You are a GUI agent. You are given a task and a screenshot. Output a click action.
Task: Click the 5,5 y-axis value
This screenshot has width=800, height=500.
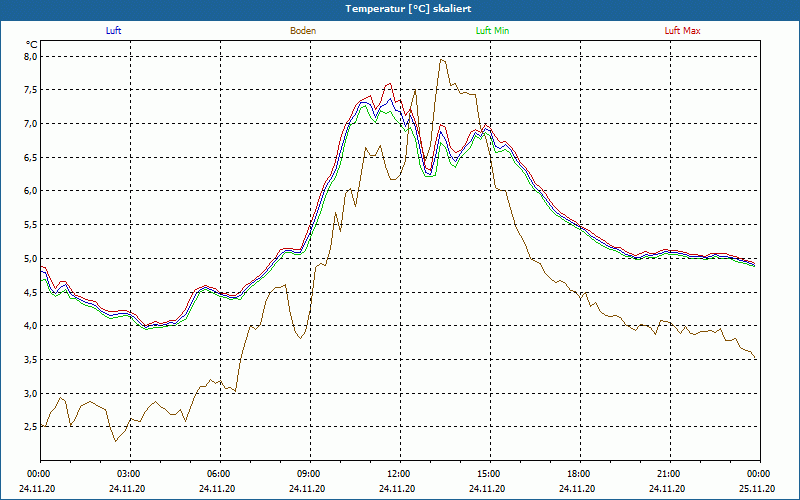pos(32,225)
